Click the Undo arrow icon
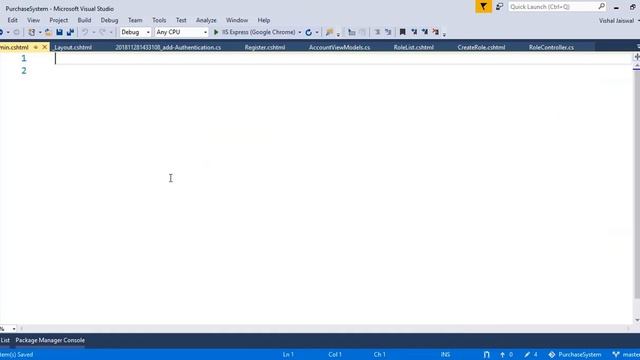Image resolution: width=640 pixels, height=360 pixels. point(85,32)
